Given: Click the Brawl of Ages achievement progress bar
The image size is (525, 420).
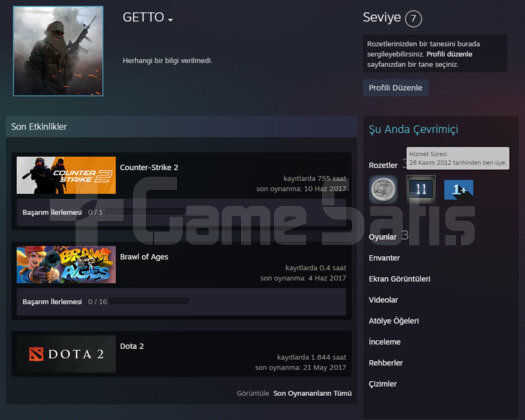Looking at the screenshot, I should coord(149,301).
